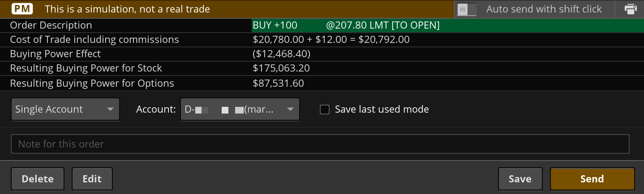Screen dimensions: 644x194
Task: Click the $175,063.20 stock buying power value
Action: (281, 68)
